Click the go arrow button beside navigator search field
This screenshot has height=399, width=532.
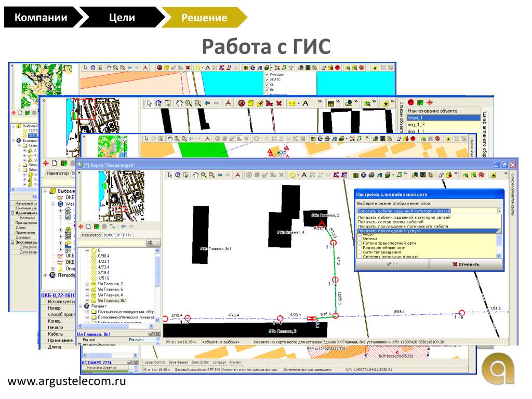coord(150,243)
